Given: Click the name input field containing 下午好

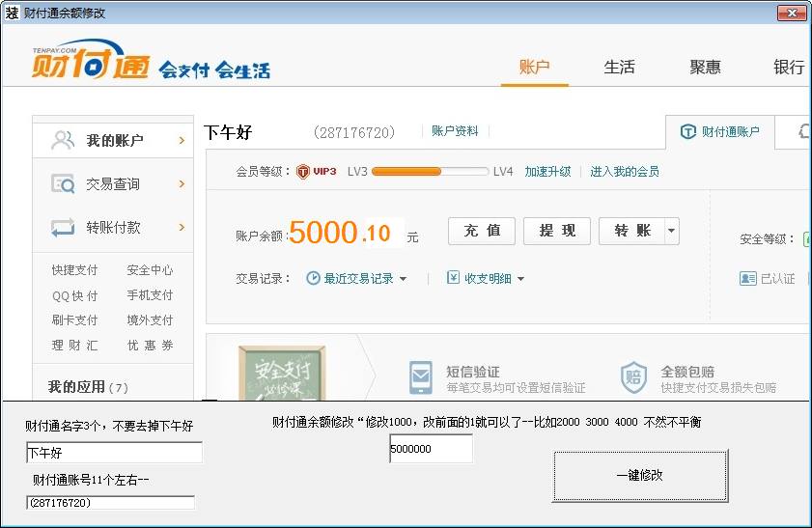Looking at the screenshot, I should tap(114, 453).
